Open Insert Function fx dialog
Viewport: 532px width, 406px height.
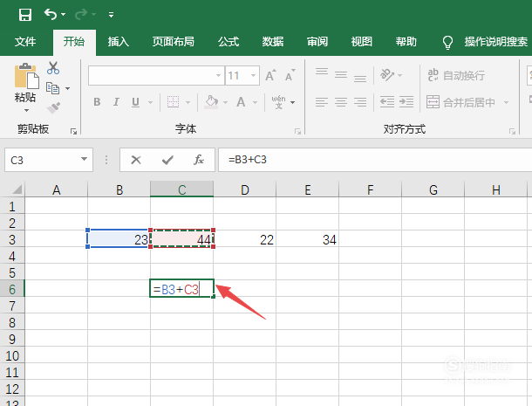(199, 160)
